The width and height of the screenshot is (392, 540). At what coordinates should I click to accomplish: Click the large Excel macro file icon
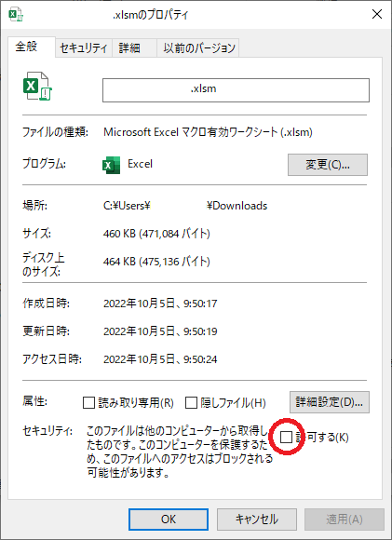37,86
